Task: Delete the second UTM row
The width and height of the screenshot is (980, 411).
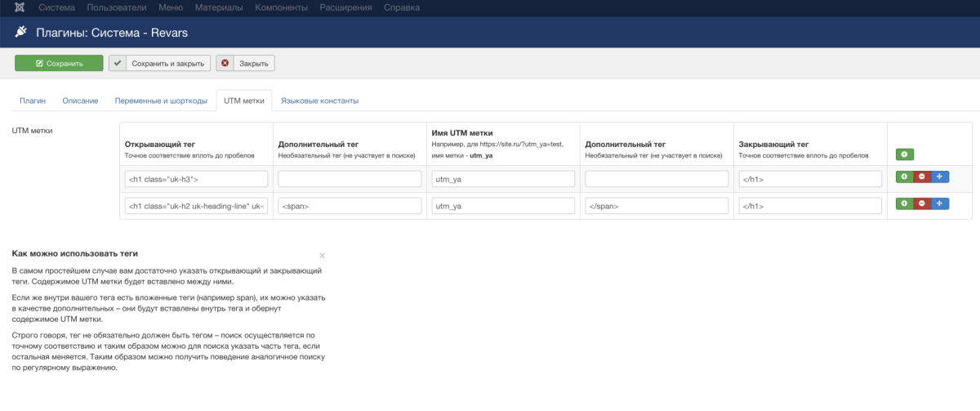Action: click(x=921, y=204)
